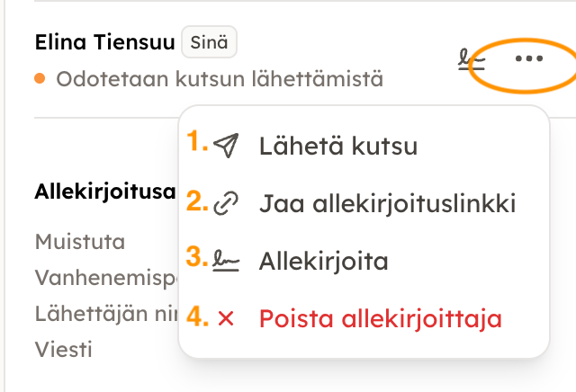Click the Muistuta setting label
Image resolution: width=576 pixels, height=392 pixels.
pos(79,242)
